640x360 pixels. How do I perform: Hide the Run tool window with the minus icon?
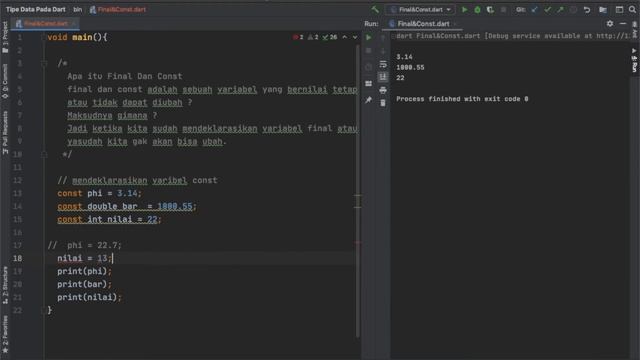(x=623, y=24)
